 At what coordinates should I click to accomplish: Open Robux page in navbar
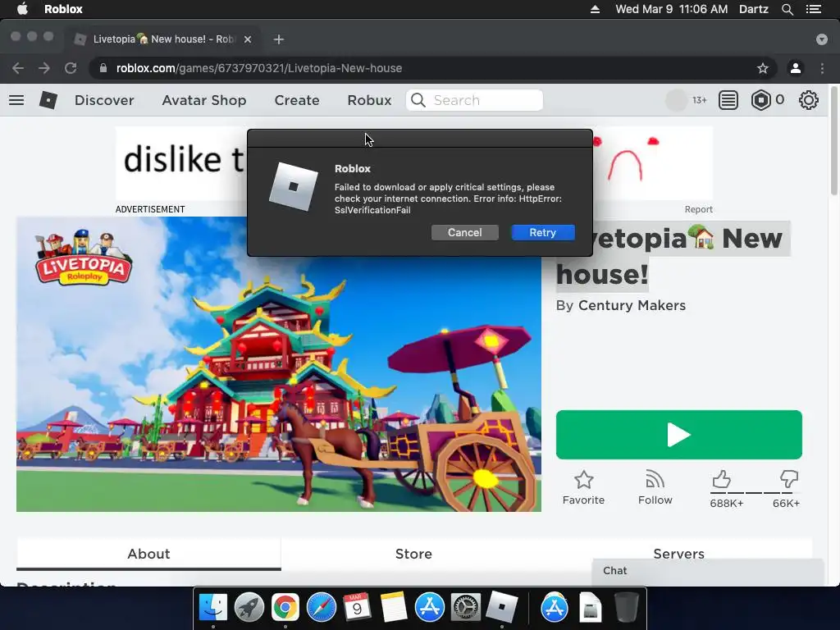pyautogui.click(x=369, y=100)
